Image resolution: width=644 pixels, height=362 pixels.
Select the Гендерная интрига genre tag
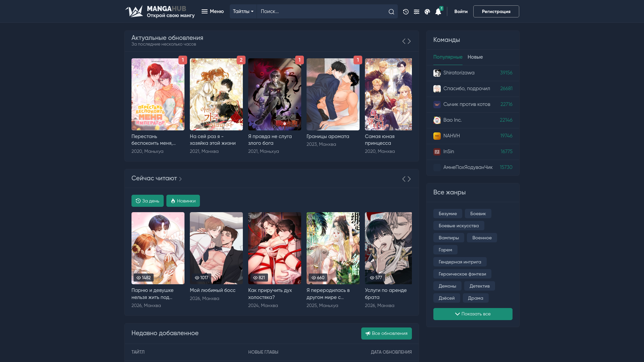coord(460,262)
